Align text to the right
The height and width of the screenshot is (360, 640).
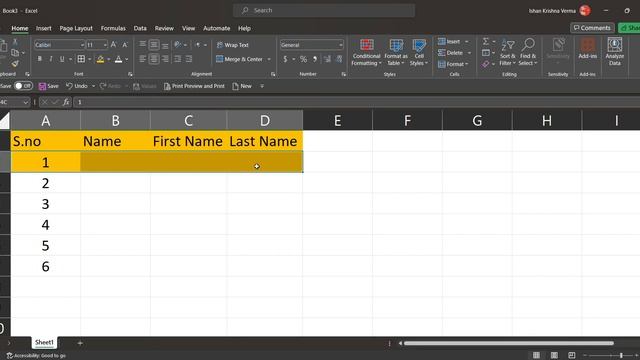[x=165, y=59]
